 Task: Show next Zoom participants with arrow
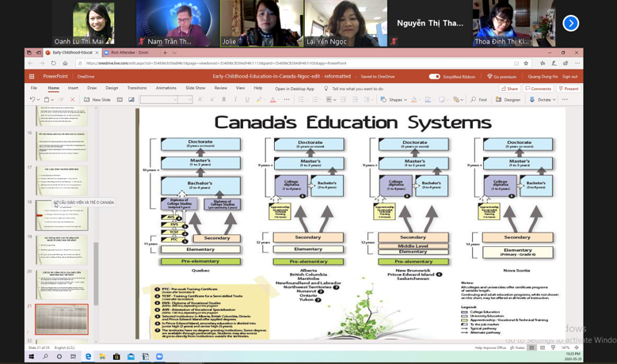click(x=570, y=24)
